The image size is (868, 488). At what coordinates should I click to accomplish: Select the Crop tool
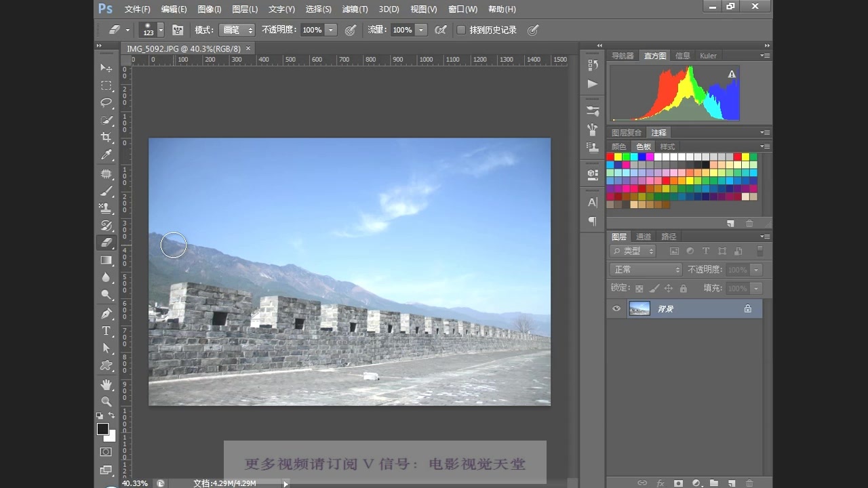pyautogui.click(x=106, y=138)
